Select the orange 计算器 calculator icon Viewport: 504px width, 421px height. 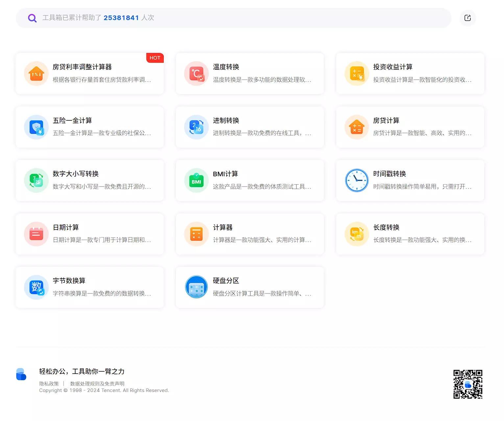[x=196, y=234]
